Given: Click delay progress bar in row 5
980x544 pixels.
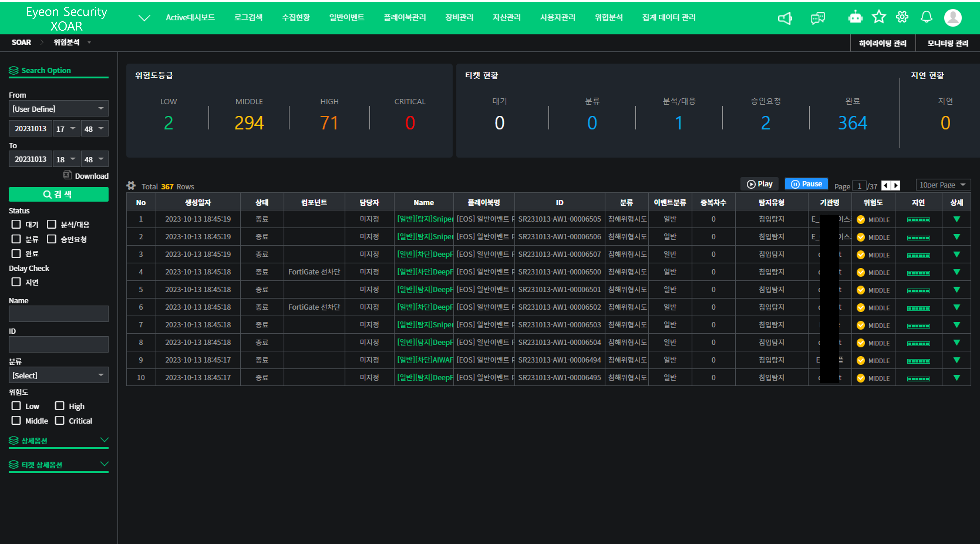Looking at the screenshot, I should 918,291.
